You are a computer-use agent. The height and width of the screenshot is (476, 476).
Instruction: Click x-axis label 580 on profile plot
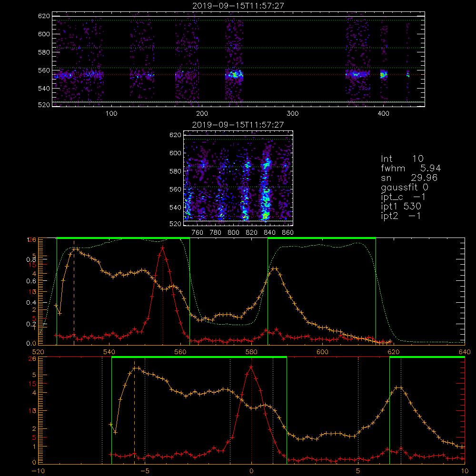251,352
